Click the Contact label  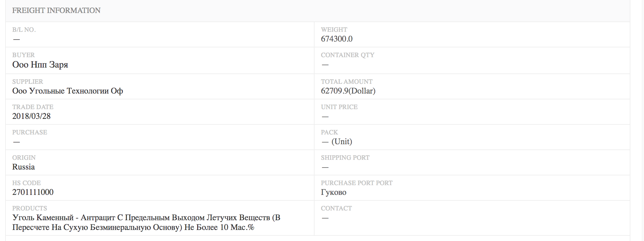(336, 208)
